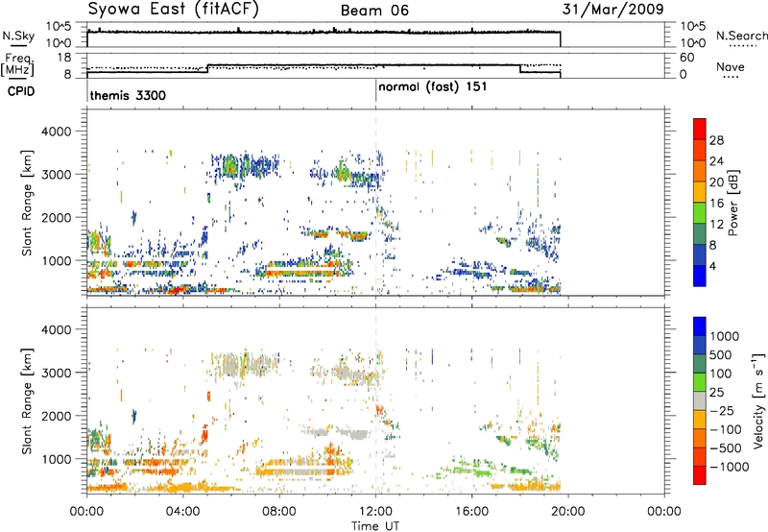This screenshot has height=532, width=768.
Task: Select the light green Power segment between 12 and 16
Action: (700, 213)
